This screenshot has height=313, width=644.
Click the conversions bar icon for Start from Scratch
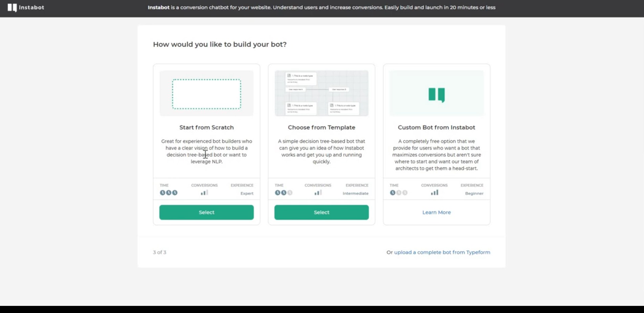(x=204, y=193)
